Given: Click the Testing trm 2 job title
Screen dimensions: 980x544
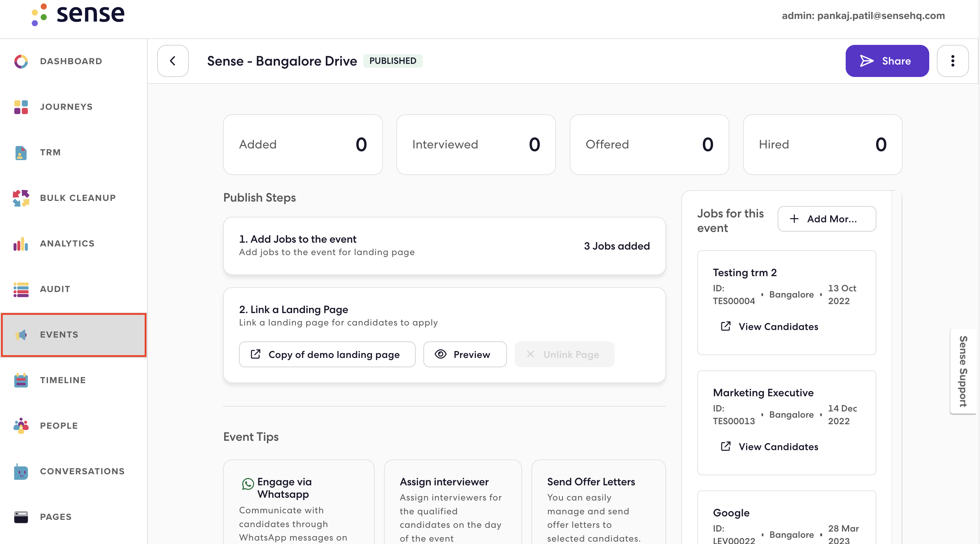Looking at the screenshot, I should pos(744,272).
